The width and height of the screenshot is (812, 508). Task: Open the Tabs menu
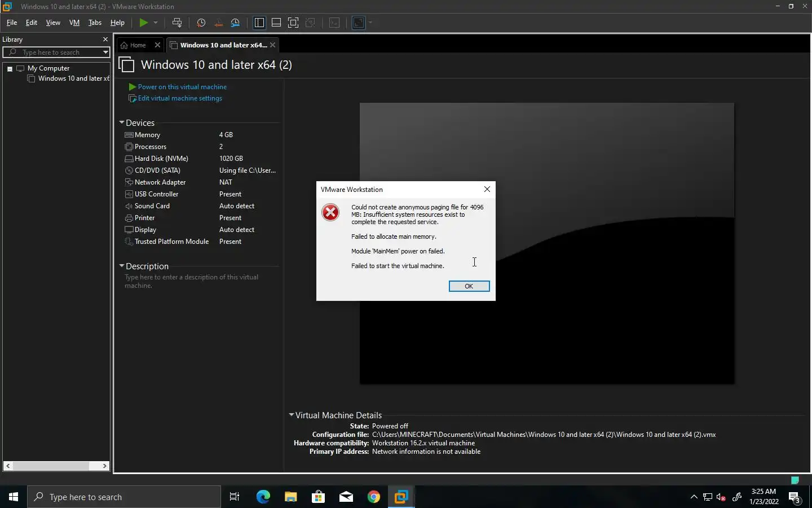click(95, 23)
